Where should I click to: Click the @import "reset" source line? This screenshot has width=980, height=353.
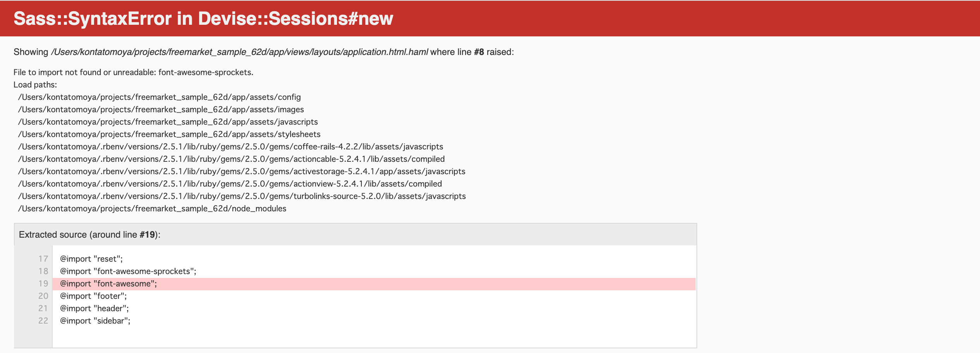pyautogui.click(x=91, y=259)
